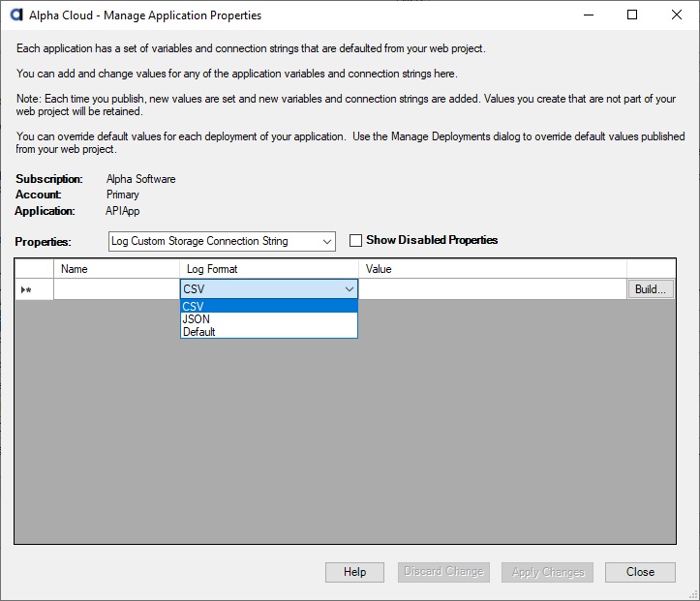Click the Build... button
Screen dimensions: 700x601
point(651,289)
